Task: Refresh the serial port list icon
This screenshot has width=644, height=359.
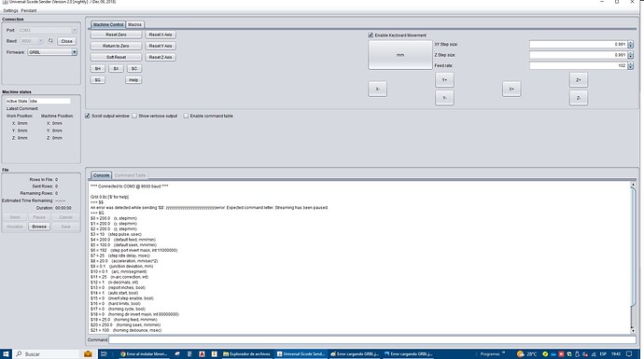Action: pyautogui.click(x=50, y=41)
